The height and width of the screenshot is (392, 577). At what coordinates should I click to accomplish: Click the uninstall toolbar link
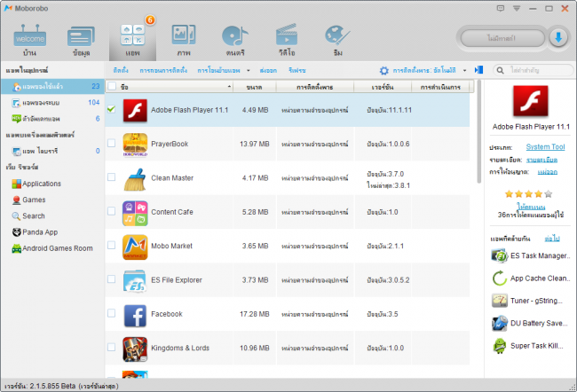pos(163,70)
